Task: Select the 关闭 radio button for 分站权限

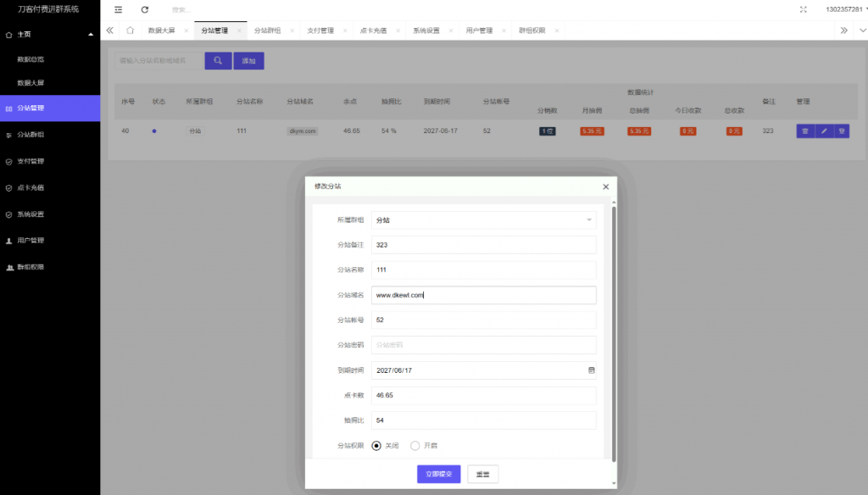Action: point(376,445)
